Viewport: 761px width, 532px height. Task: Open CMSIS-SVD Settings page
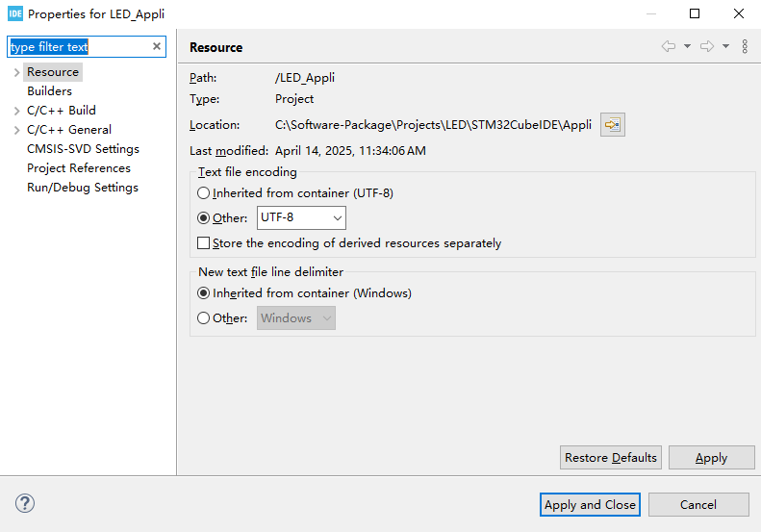click(x=83, y=149)
